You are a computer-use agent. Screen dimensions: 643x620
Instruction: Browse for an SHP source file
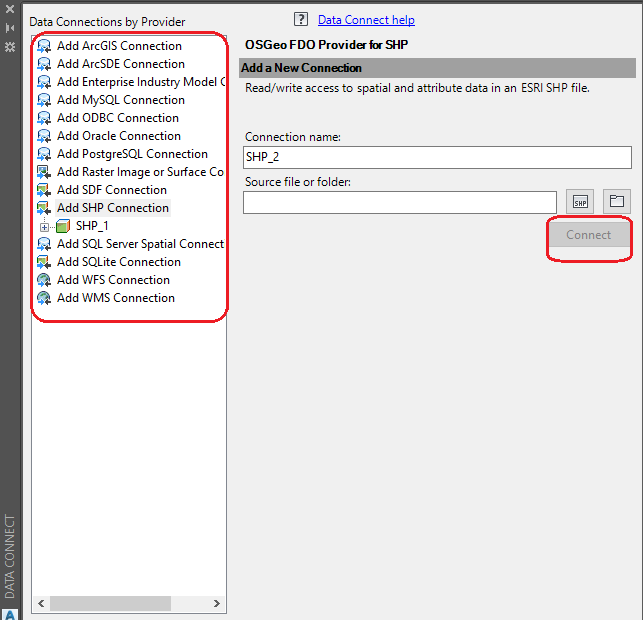pyautogui.click(x=580, y=202)
